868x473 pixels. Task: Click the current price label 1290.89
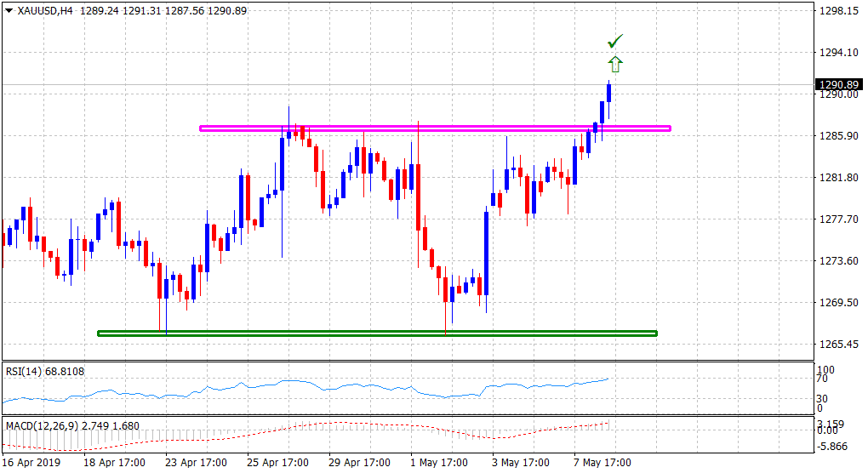837,84
